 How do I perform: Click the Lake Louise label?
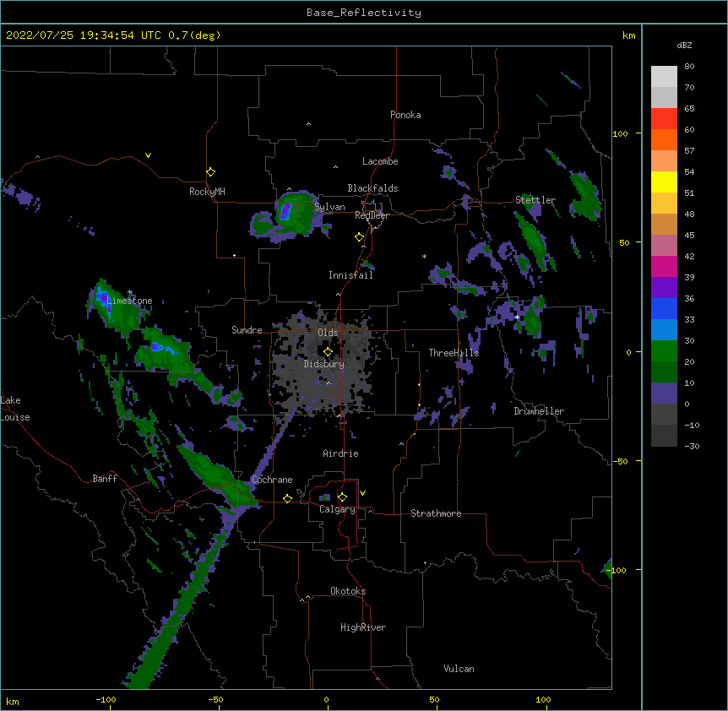(x=15, y=409)
